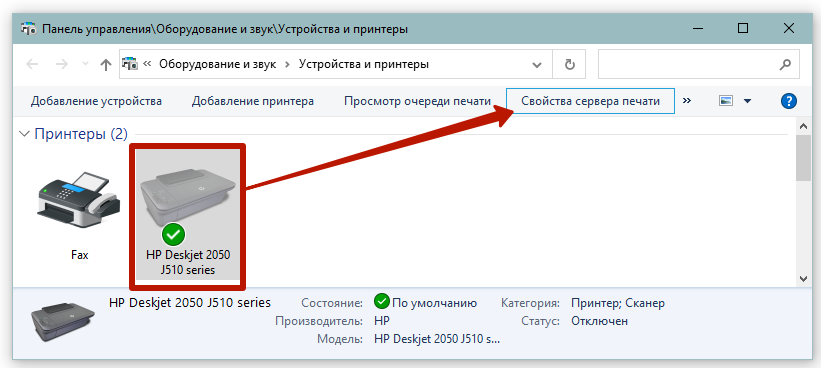Open the recent locations dropdown arrow
This screenshot has width=821, height=368.
coord(85,64)
